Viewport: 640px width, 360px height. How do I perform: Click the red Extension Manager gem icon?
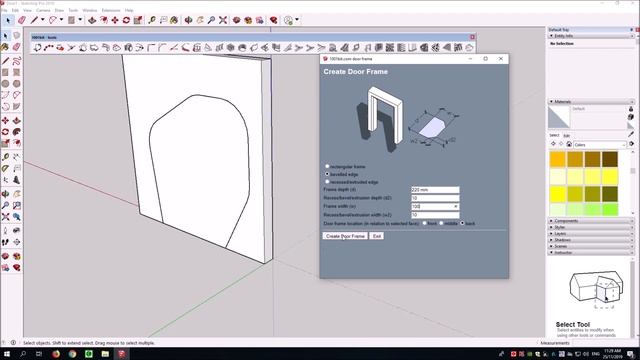coord(273,20)
